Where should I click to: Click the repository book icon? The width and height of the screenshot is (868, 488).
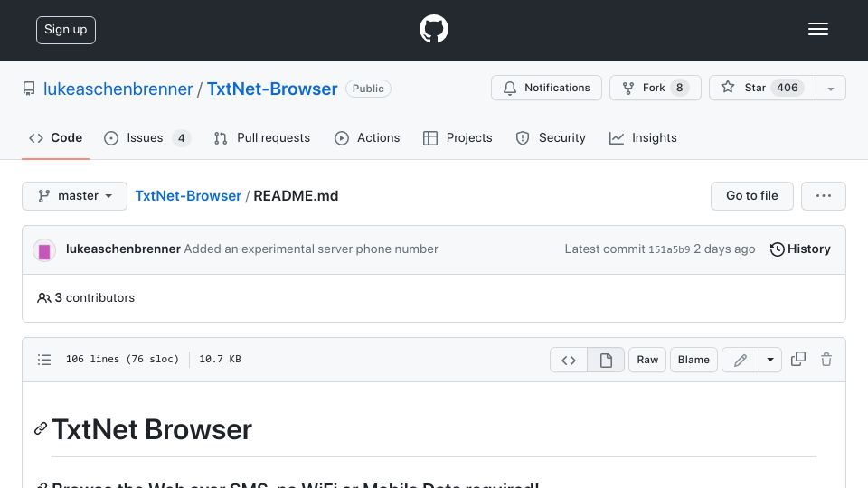point(29,89)
